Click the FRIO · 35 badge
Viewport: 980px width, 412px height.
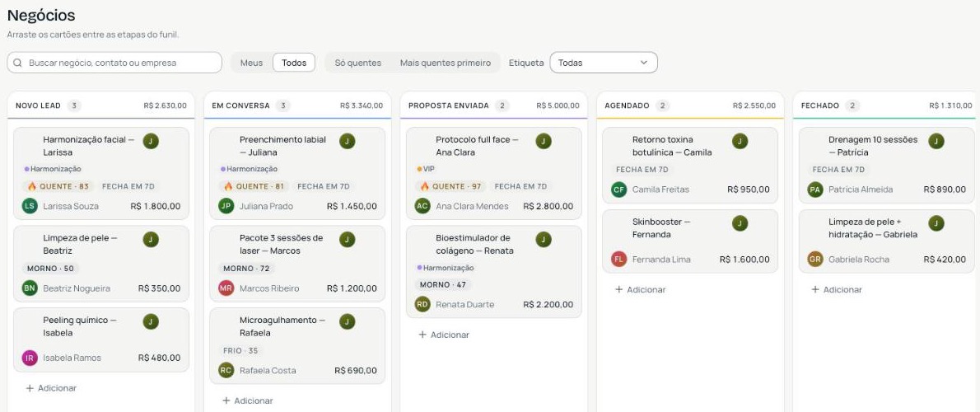point(240,351)
